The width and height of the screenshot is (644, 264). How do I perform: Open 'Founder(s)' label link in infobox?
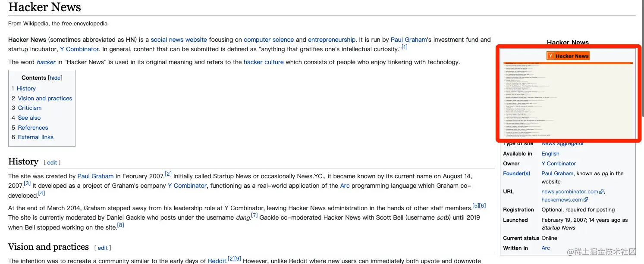(x=516, y=174)
